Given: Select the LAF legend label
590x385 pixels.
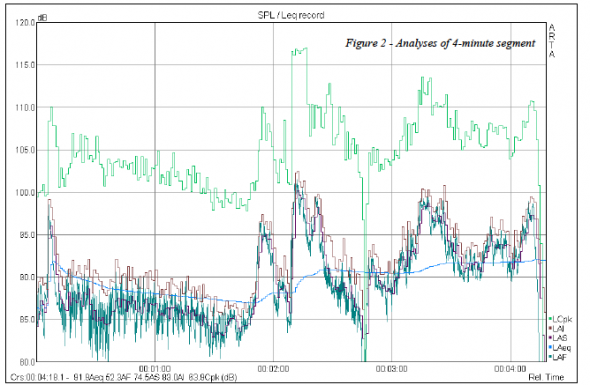Looking at the screenshot, I should pos(560,357).
